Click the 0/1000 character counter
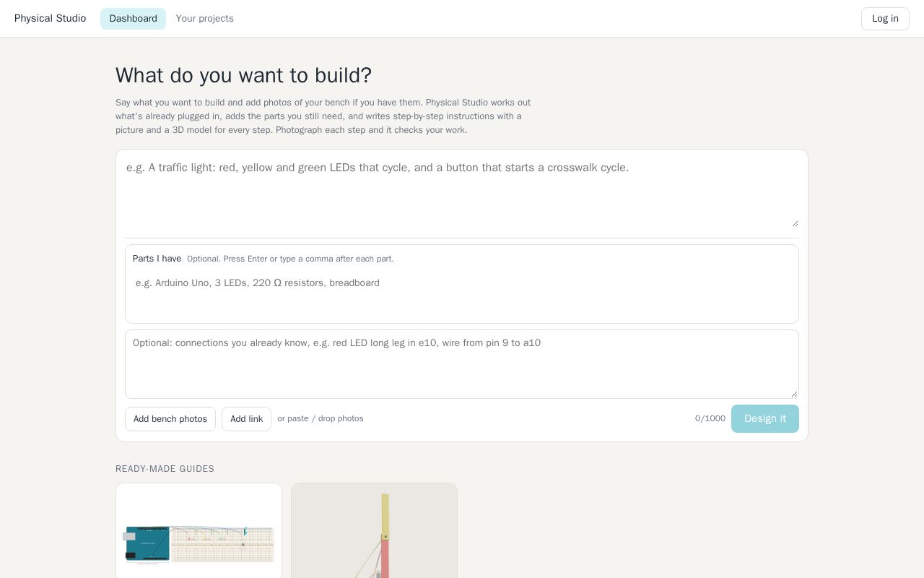 pyautogui.click(x=710, y=419)
